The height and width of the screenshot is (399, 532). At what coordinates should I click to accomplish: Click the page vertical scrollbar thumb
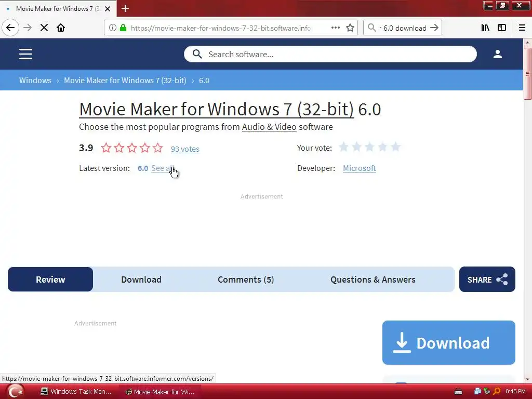point(527,74)
